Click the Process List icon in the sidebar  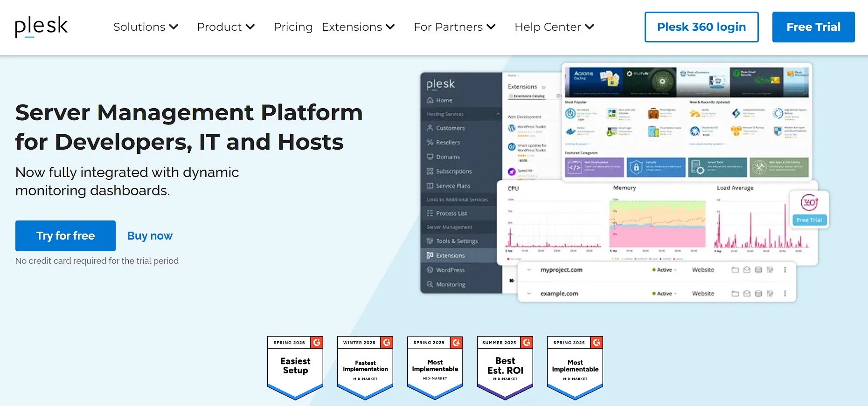point(430,213)
